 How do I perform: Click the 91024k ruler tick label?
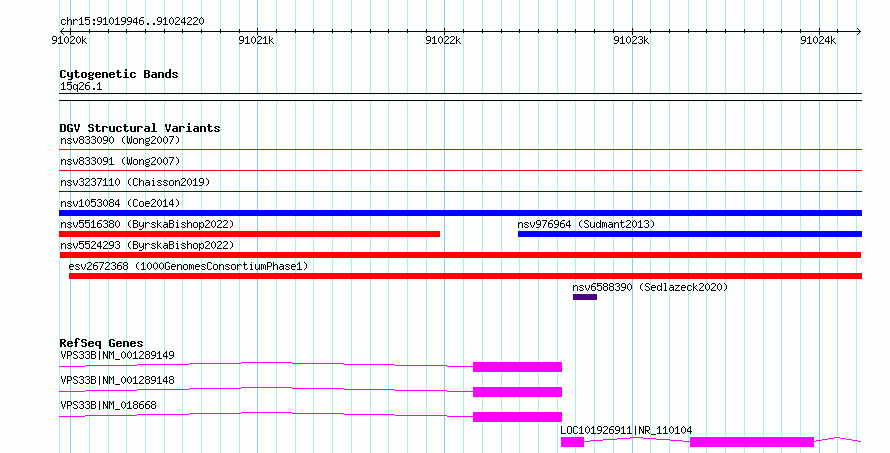818,40
